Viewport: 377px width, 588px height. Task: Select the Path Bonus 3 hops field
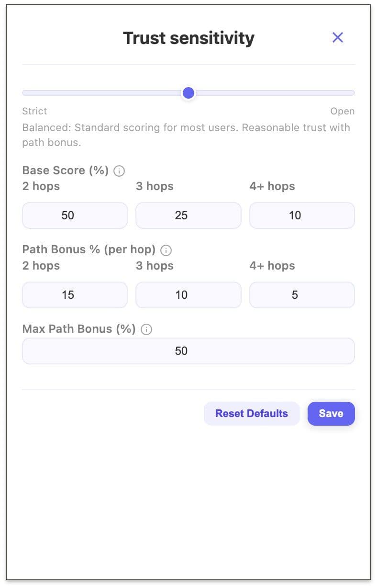coord(188,295)
